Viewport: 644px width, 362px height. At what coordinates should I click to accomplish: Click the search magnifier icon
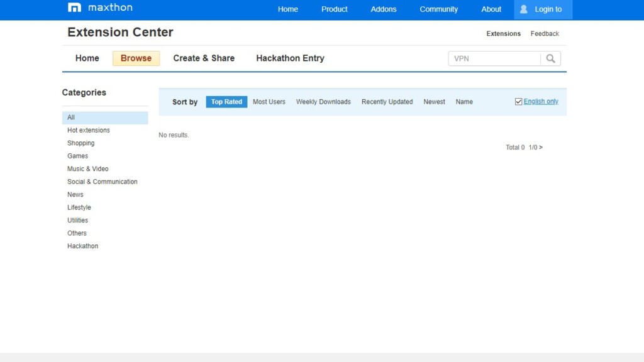[x=550, y=58]
